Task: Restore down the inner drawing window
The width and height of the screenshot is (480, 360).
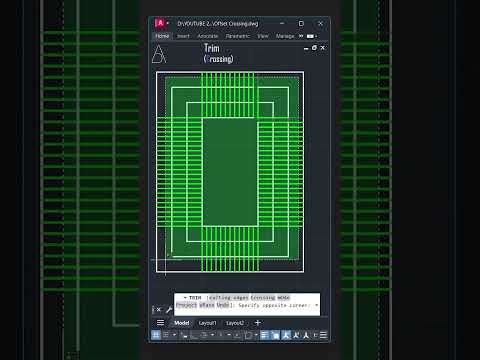Action: pyautogui.click(x=314, y=48)
